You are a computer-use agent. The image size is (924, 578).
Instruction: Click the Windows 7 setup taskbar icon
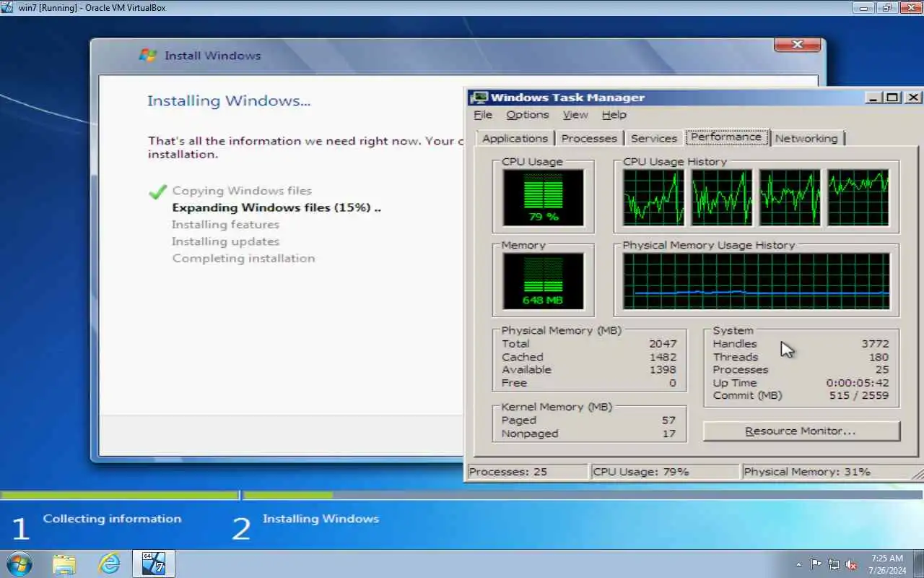coord(154,564)
